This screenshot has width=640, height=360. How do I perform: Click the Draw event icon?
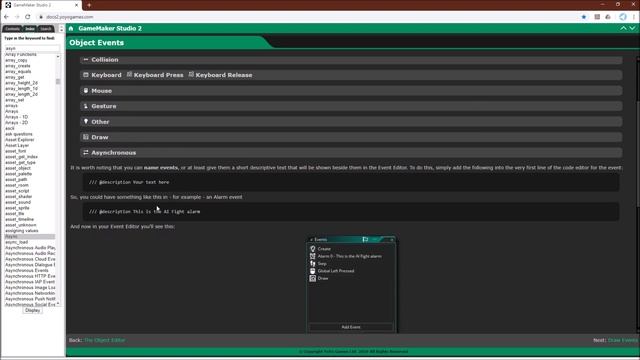[x=86, y=137]
